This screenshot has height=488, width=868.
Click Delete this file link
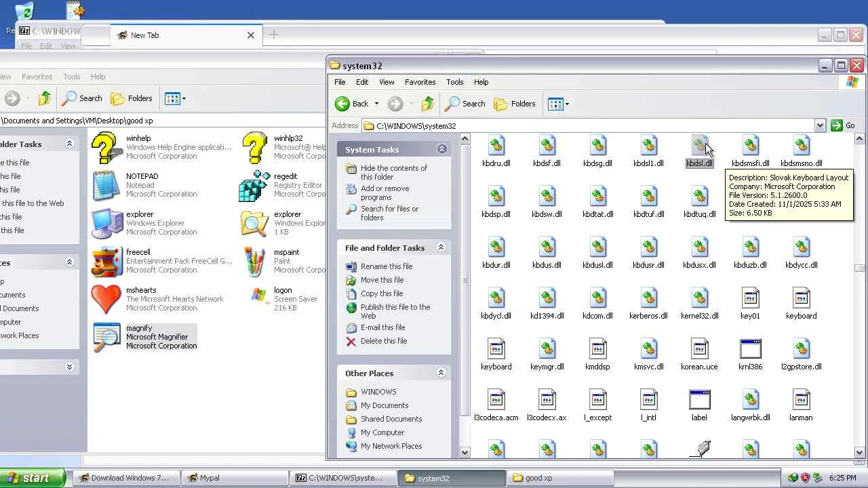pyautogui.click(x=384, y=341)
